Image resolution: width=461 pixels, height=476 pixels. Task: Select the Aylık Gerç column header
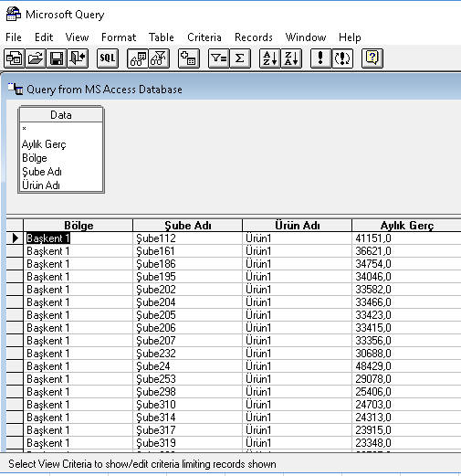[x=406, y=226]
